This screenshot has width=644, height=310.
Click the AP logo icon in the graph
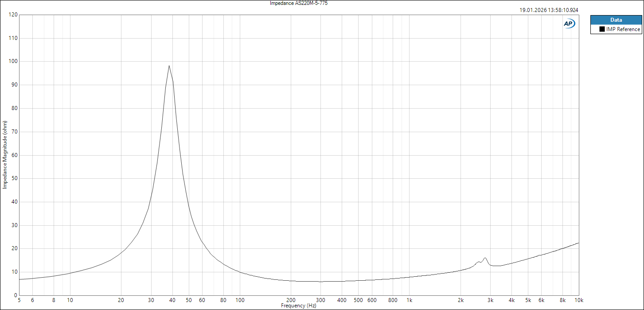(x=569, y=24)
